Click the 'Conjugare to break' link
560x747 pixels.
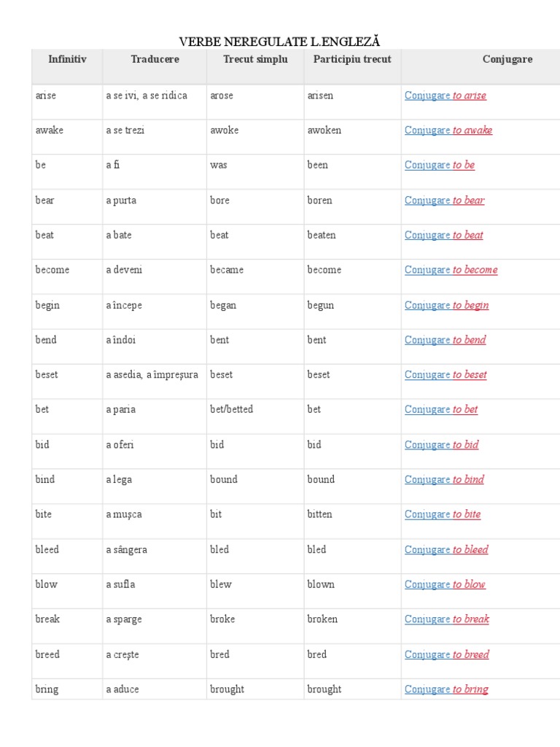[446, 619]
